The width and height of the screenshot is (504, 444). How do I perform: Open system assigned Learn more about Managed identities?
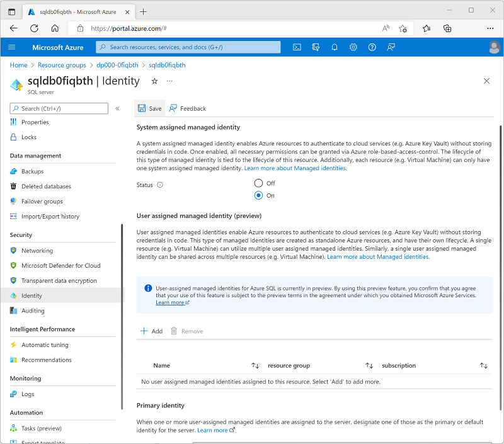295,168
